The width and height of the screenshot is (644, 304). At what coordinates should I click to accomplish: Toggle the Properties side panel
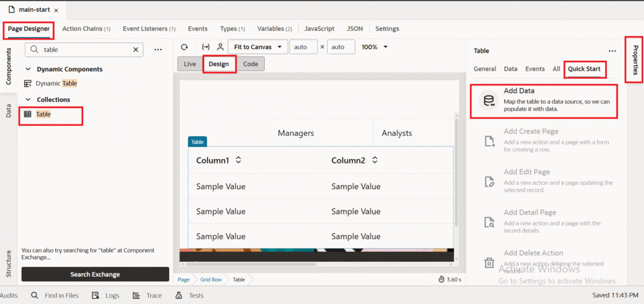coord(635,60)
